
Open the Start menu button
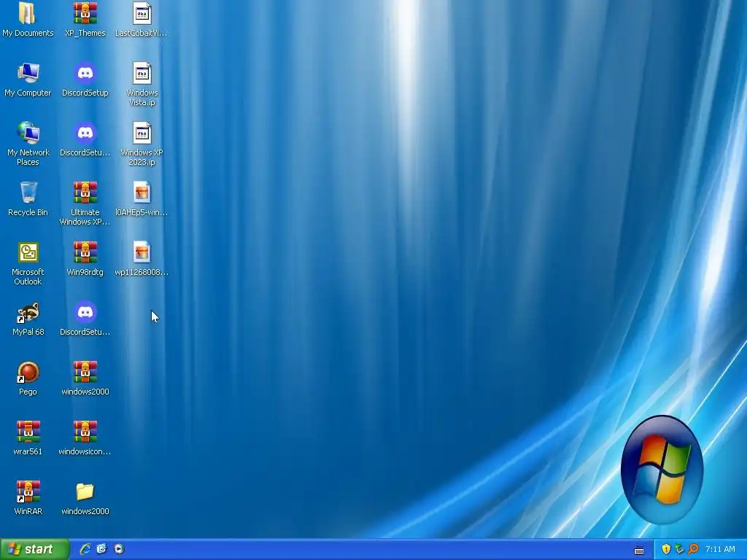(x=34, y=549)
